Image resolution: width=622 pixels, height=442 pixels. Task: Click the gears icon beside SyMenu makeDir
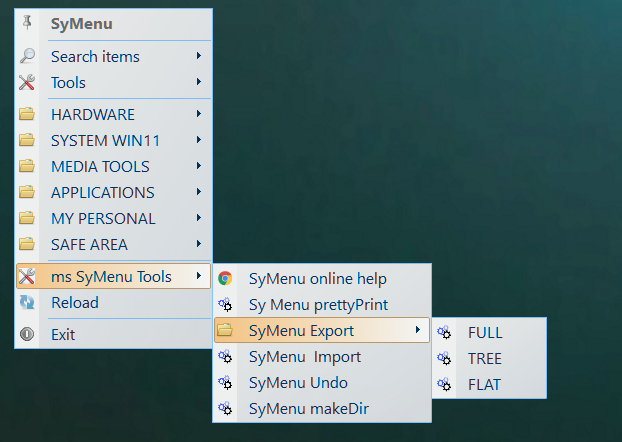click(x=225, y=408)
